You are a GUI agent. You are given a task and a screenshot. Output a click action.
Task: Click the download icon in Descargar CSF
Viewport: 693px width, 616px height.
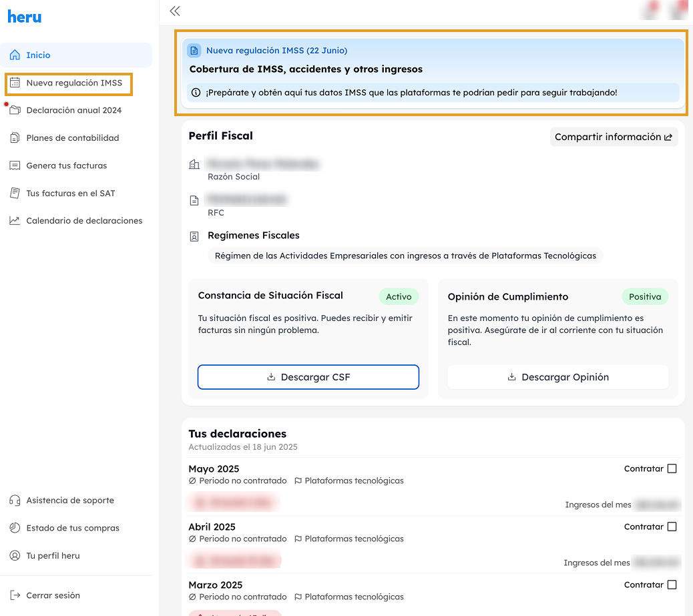click(x=271, y=377)
